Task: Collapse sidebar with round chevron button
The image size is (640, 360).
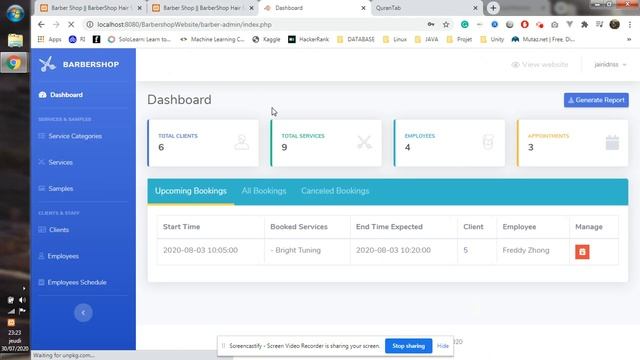Action: pyautogui.click(x=83, y=313)
